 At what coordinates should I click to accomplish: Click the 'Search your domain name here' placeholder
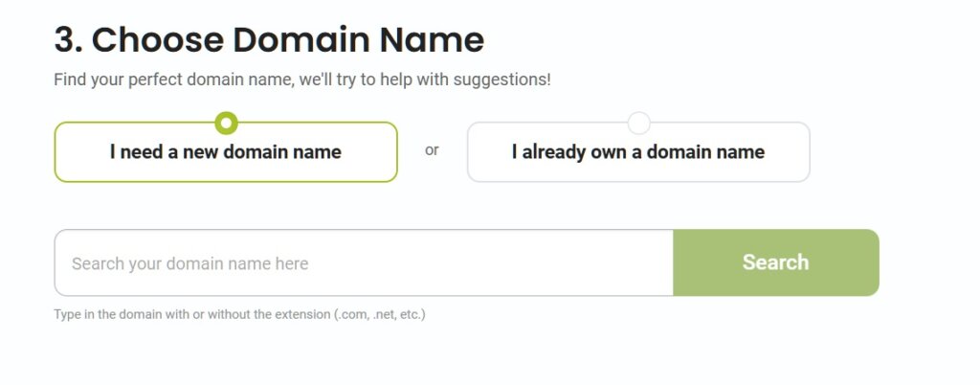189,263
